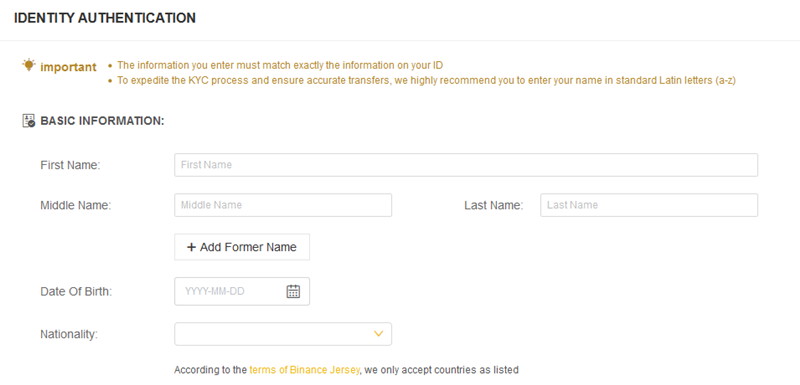Click the Add Former Name button
This screenshot has width=800, height=385.
point(242,247)
